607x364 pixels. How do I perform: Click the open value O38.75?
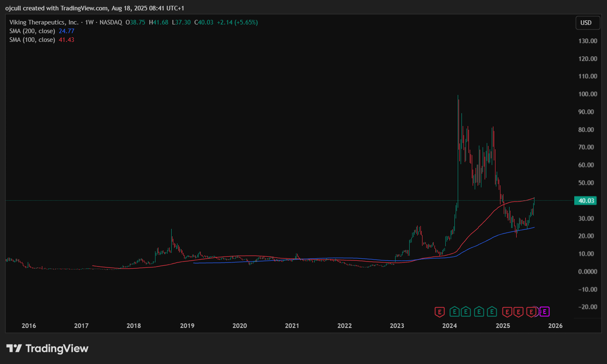pyautogui.click(x=136, y=22)
